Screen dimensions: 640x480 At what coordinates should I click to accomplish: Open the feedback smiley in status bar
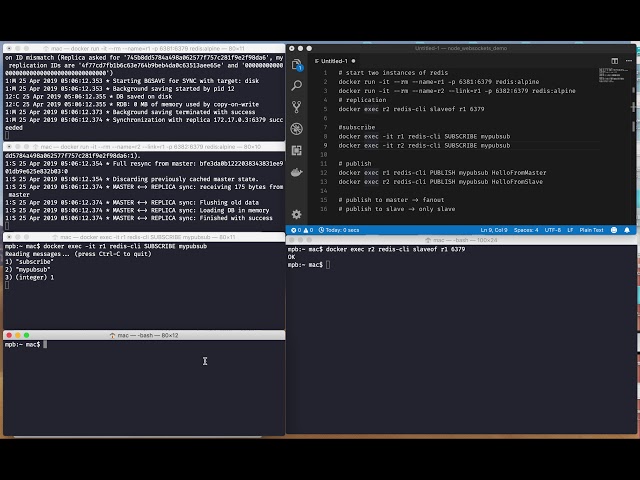coord(614,230)
